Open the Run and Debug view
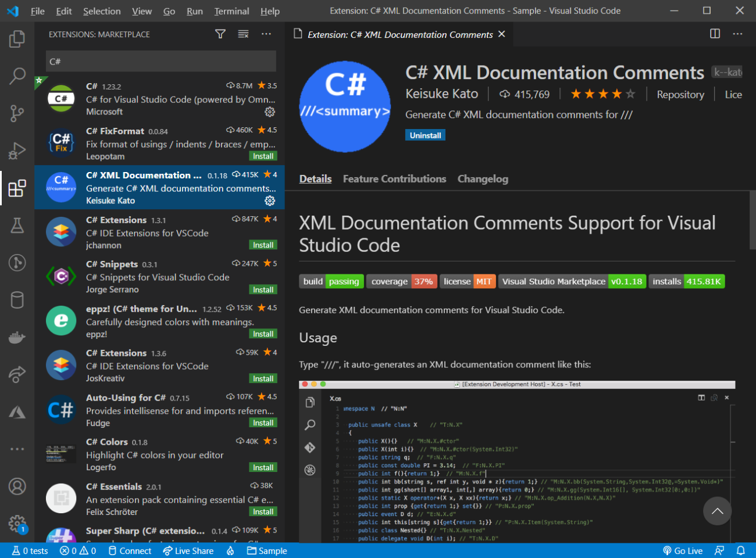 point(17,151)
